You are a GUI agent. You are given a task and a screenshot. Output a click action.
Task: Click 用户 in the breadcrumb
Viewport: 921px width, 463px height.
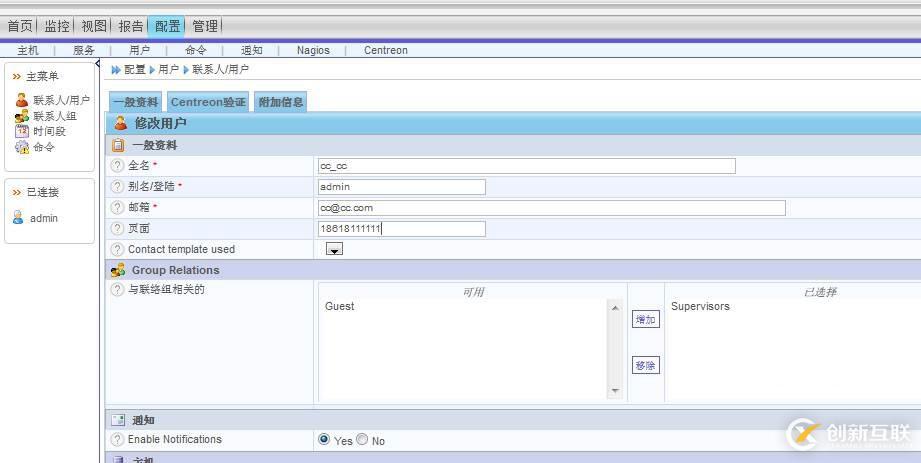point(168,69)
